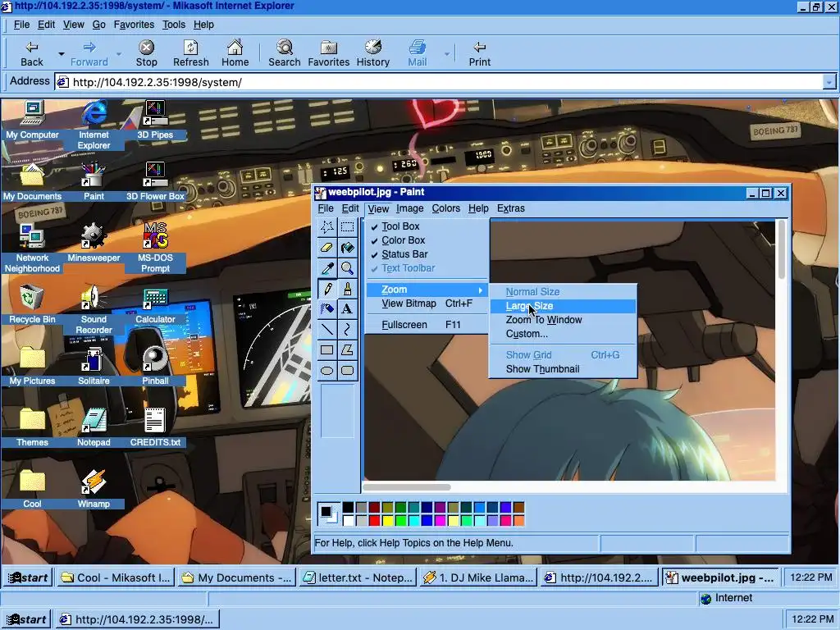The width and height of the screenshot is (840, 630).
Task: Open the 3D Flower Box icon
Action: [155, 181]
